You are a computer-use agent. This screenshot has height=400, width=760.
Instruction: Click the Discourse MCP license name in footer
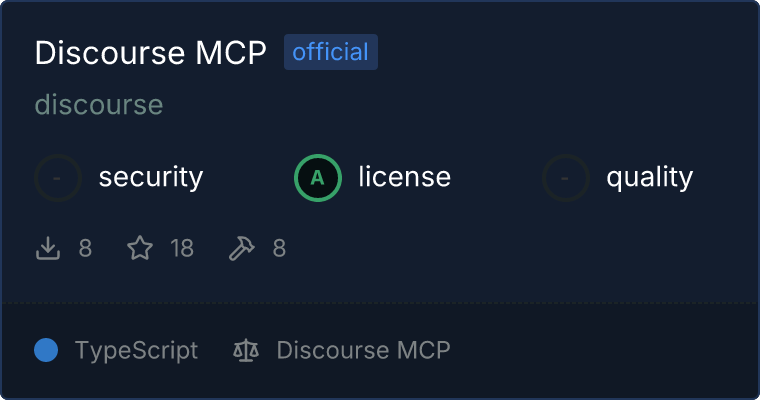[364, 350]
